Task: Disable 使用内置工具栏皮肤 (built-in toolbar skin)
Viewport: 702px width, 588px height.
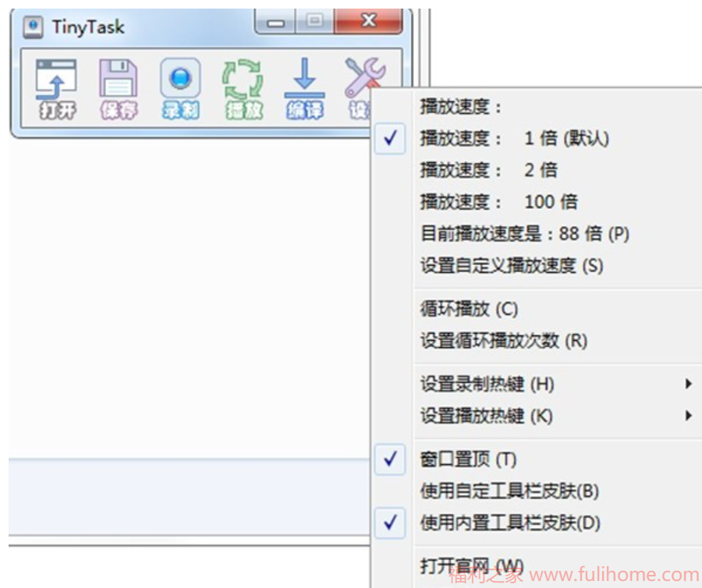Action: pyautogui.click(x=484, y=519)
